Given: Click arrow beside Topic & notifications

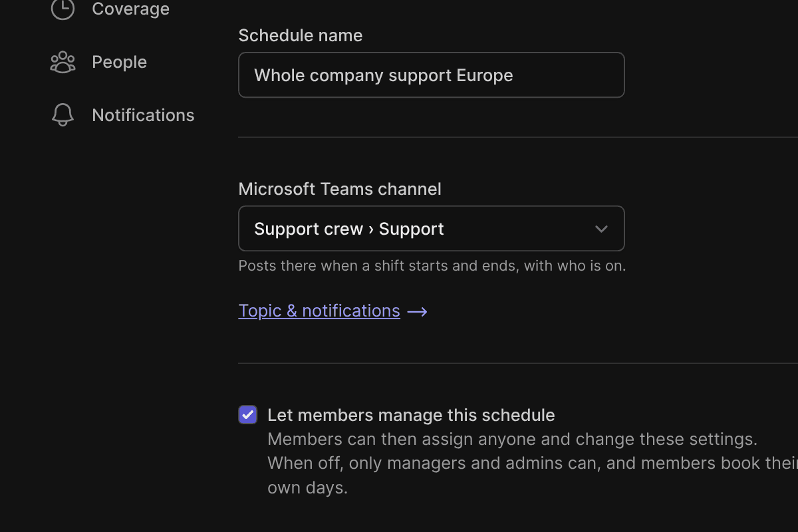Looking at the screenshot, I should tap(417, 311).
